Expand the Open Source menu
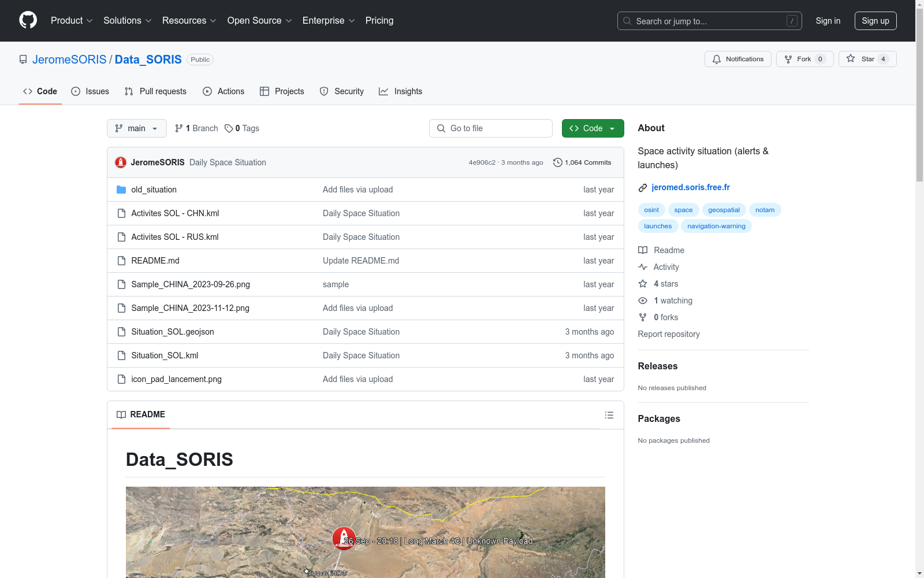 [260, 21]
